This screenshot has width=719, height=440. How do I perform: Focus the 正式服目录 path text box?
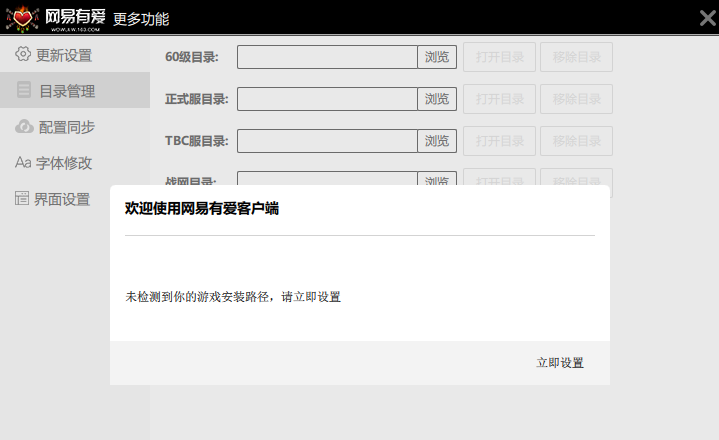[x=327, y=99]
